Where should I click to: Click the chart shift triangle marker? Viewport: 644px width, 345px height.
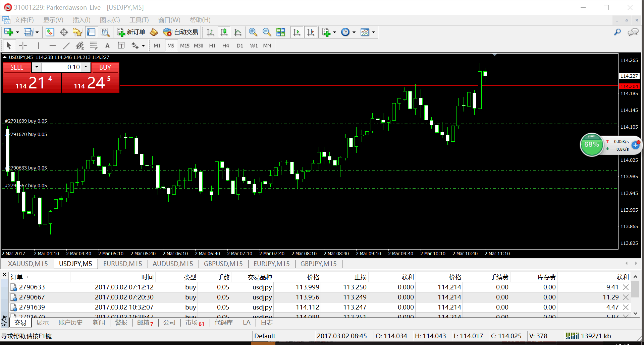tap(494, 55)
